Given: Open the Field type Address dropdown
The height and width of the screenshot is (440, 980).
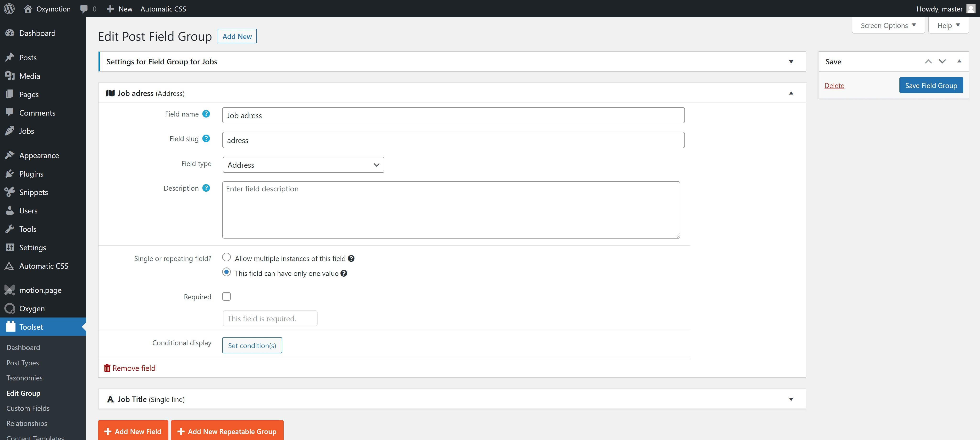Looking at the screenshot, I should 303,165.
